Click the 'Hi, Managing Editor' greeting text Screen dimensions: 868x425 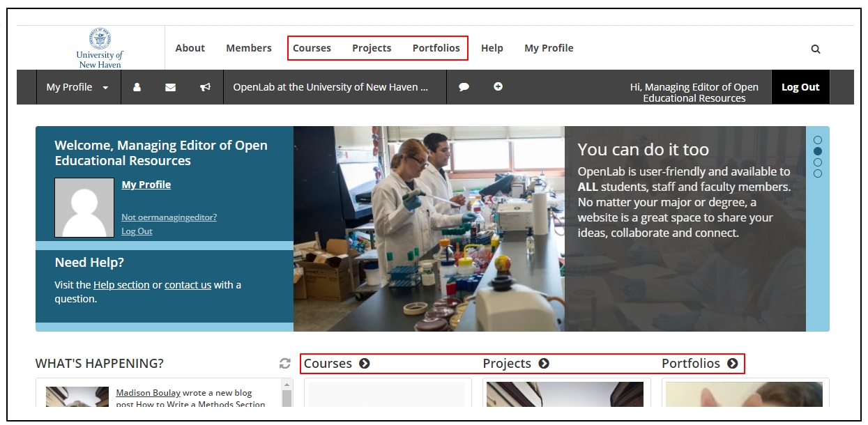point(694,93)
